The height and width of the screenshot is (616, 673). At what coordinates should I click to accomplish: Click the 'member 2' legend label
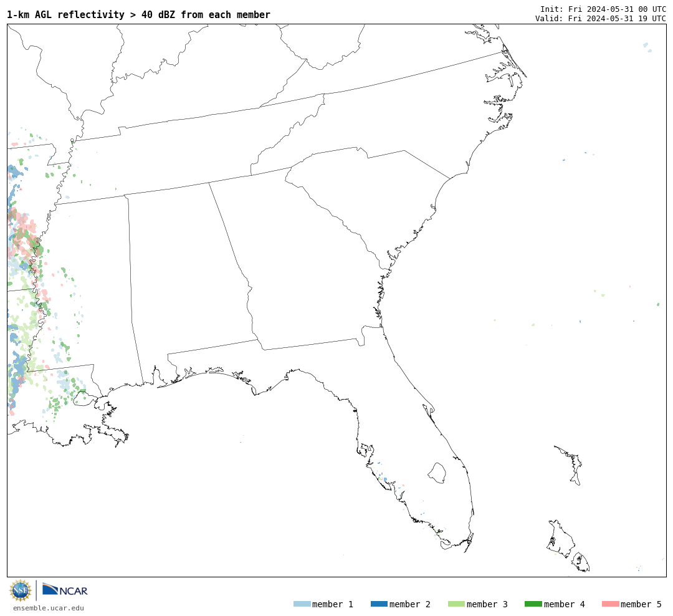[x=410, y=604]
